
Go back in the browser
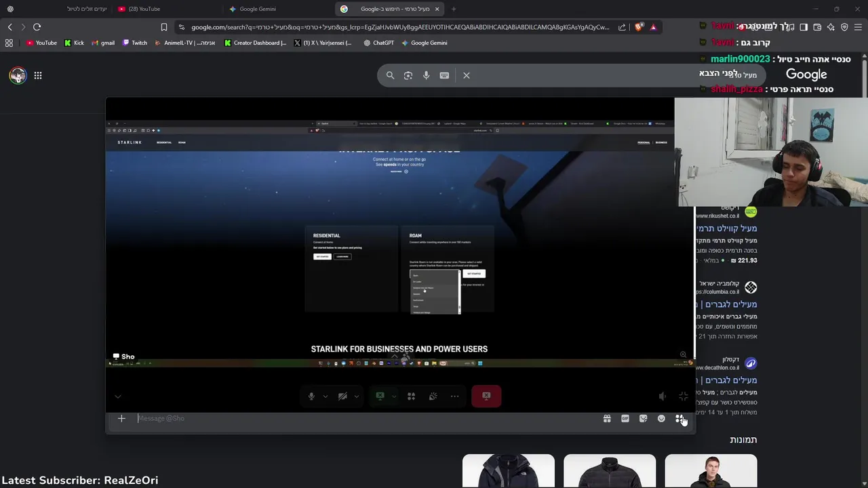[9, 27]
